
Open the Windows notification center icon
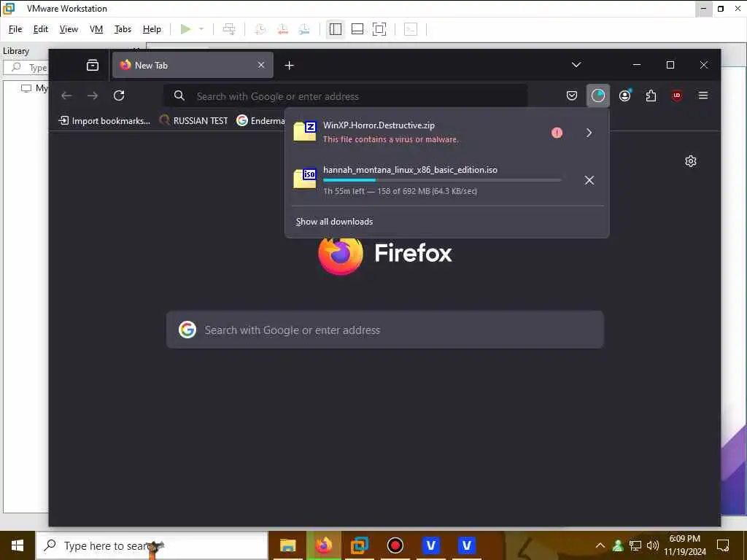pyautogui.click(x=723, y=545)
